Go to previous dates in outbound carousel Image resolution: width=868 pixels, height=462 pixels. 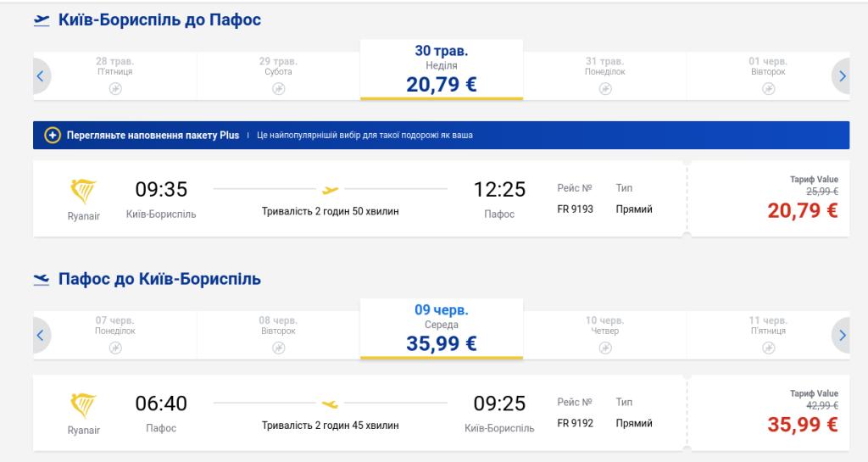[x=40, y=76]
